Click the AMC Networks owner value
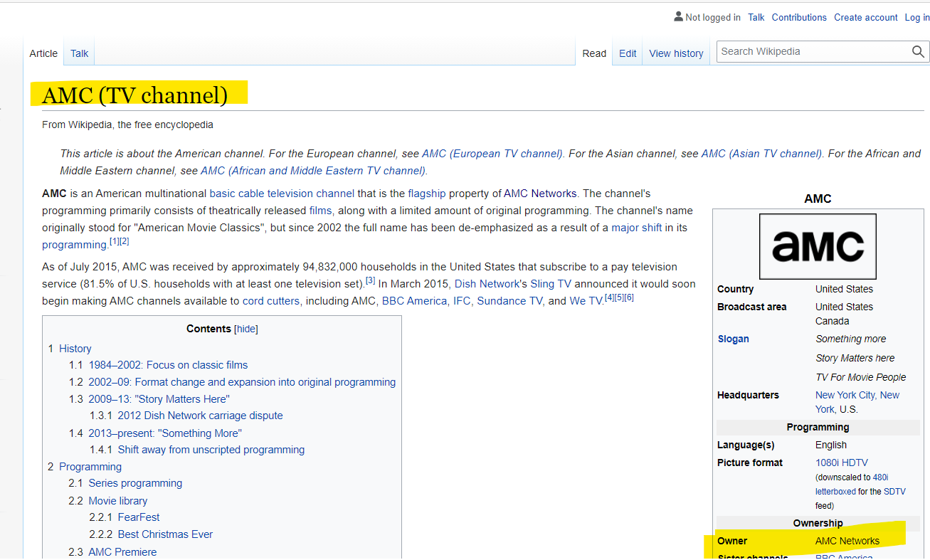 pyautogui.click(x=847, y=541)
